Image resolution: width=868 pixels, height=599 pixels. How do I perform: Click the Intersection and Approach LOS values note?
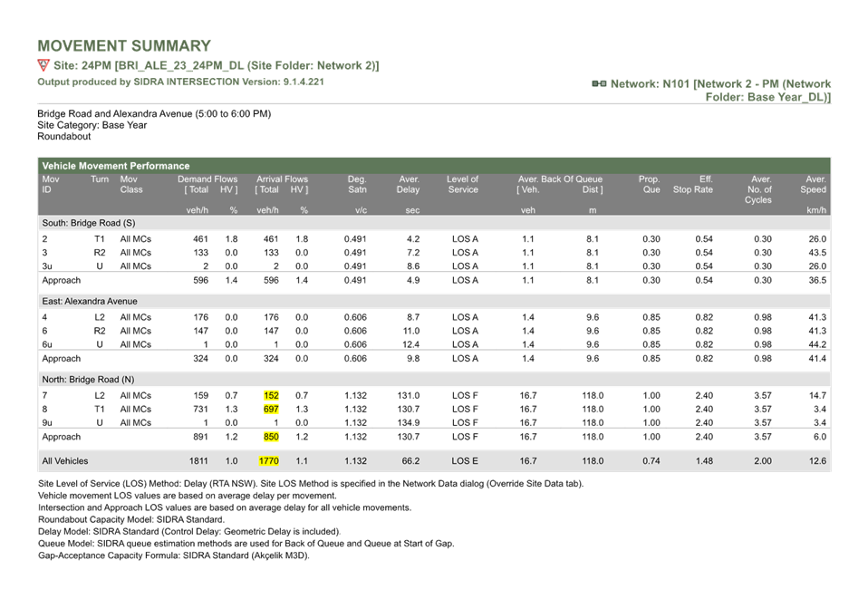(225, 507)
